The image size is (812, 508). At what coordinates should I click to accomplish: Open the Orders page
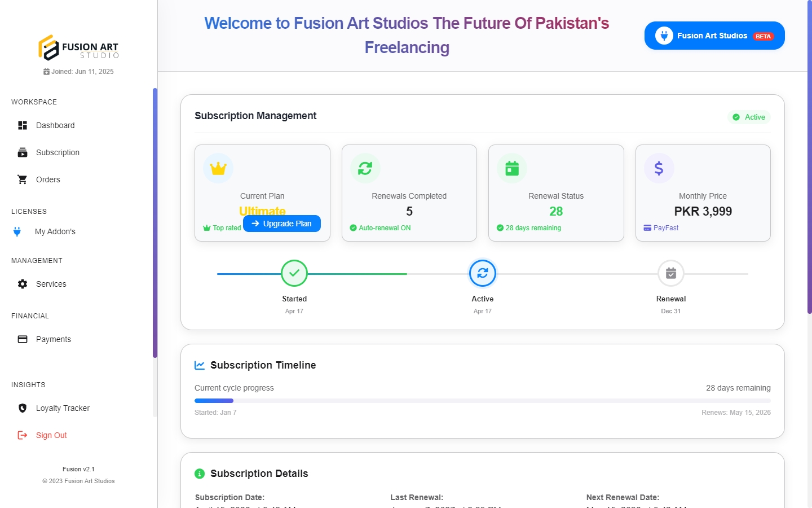click(x=48, y=179)
